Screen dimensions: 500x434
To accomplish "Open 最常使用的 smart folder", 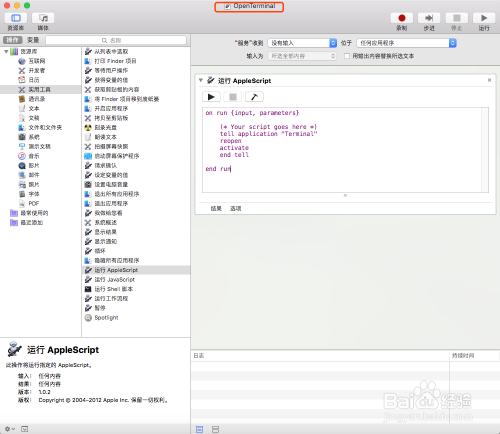I will [x=34, y=213].
